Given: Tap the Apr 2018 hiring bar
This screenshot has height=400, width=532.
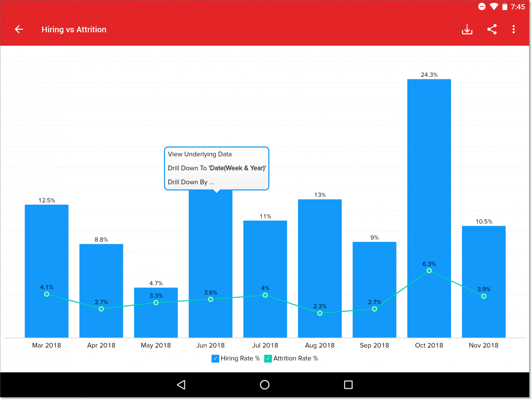Looking at the screenshot, I should click(101, 291).
